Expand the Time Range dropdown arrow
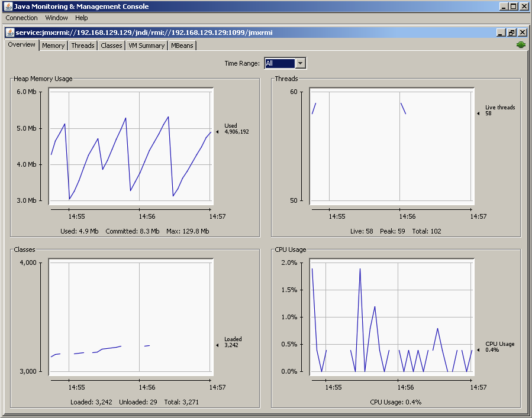 point(301,63)
